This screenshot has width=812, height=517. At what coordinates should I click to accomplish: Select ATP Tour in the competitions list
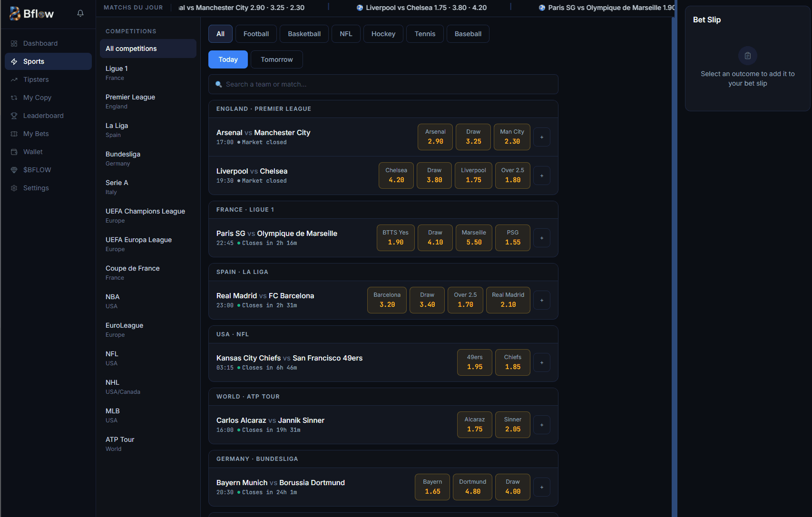148,444
